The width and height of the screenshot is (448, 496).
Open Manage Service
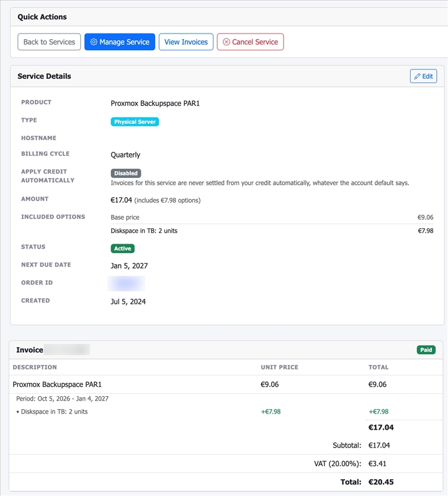pos(120,42)
